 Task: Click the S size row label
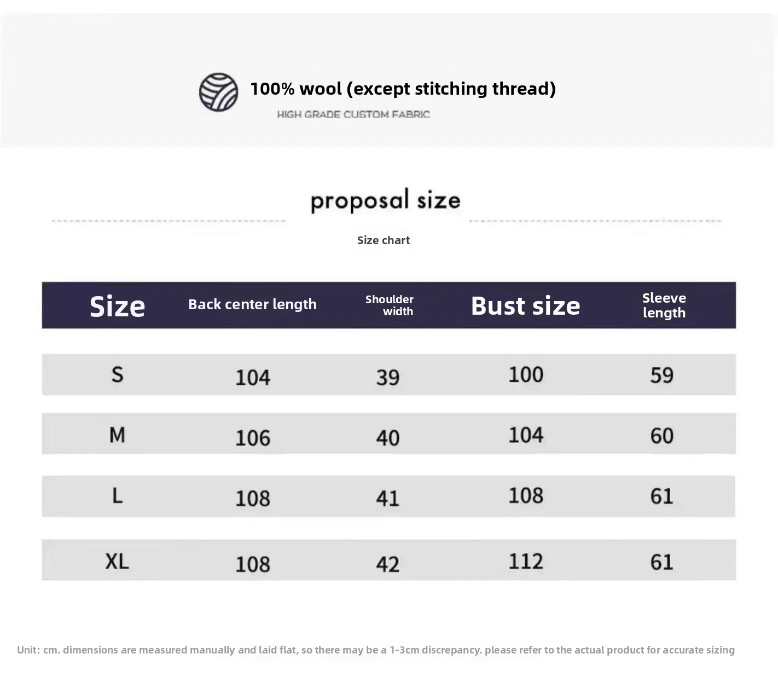tap(117, 375)
